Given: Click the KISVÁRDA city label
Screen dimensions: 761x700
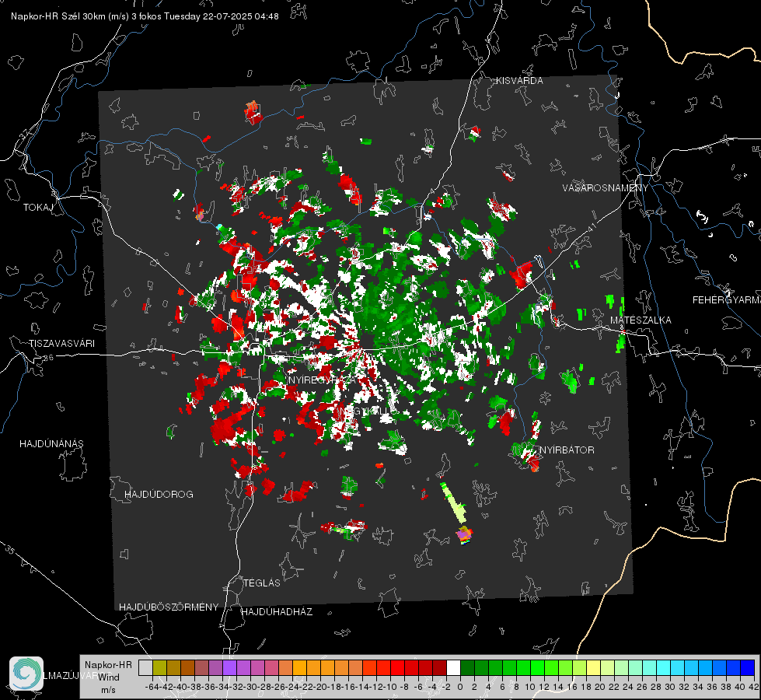Looking at the screenshot, I should pos(519,81).
